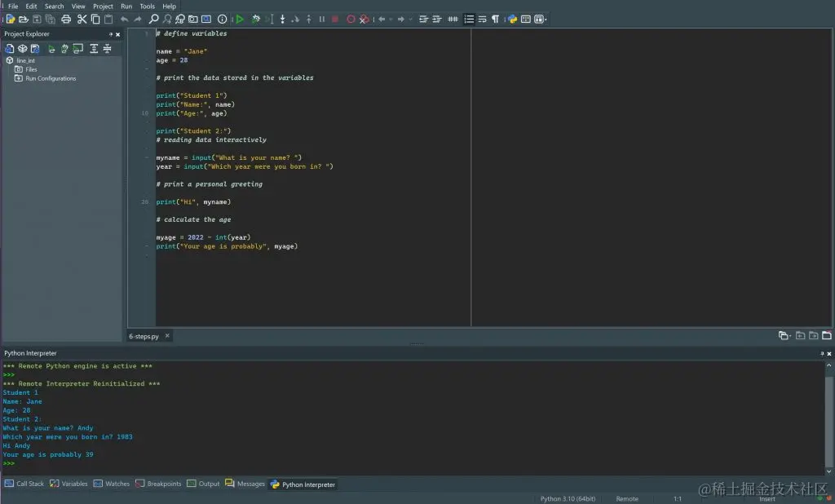Toggle a breakpoint with the red circle icon
The height and width of the screenshot is (504, 835).
click(x=351, y=19)
